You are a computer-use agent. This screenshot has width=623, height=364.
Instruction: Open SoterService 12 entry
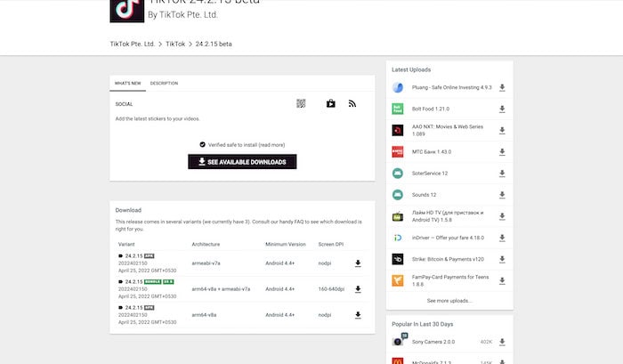430,174
